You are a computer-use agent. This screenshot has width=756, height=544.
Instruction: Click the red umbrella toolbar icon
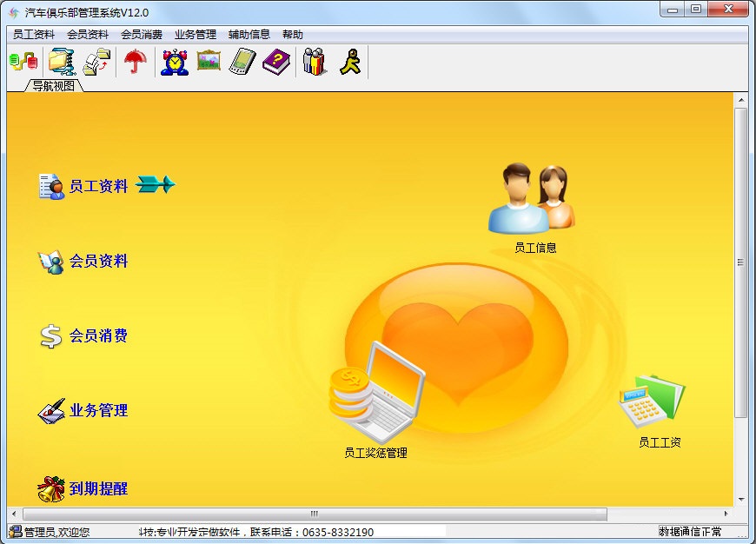coord(135,61)
